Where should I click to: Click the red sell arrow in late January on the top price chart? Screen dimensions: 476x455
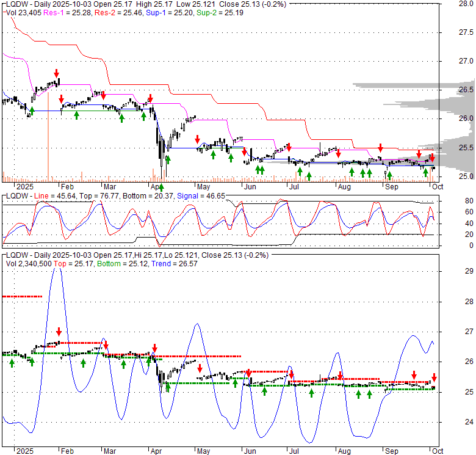click(57, 73)
